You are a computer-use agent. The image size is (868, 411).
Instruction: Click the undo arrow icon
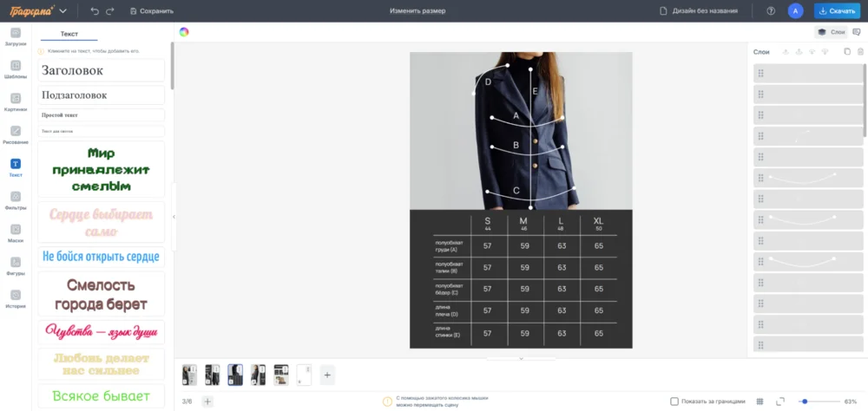point(95,11)
